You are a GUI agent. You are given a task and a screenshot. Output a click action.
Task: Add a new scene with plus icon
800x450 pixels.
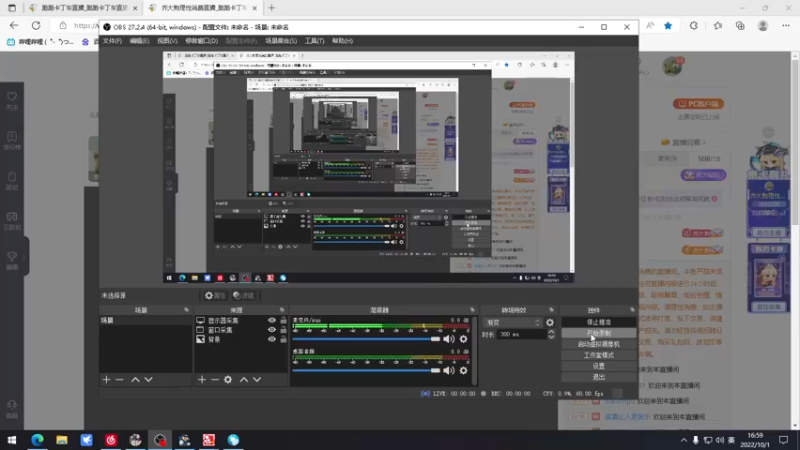coord(106,380)
